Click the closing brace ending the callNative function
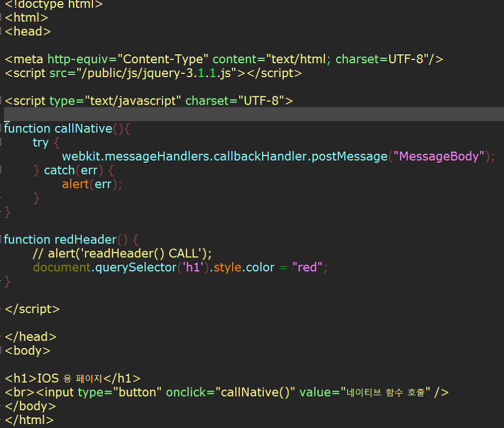This screenshot has height=428, width=504. coord(8,212)
